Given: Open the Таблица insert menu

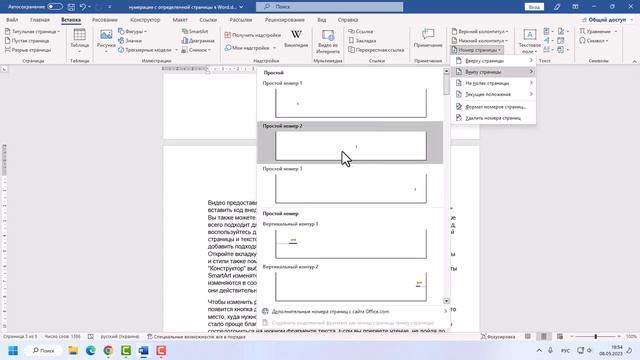Looking at the screenshot, I should (80, 41).
